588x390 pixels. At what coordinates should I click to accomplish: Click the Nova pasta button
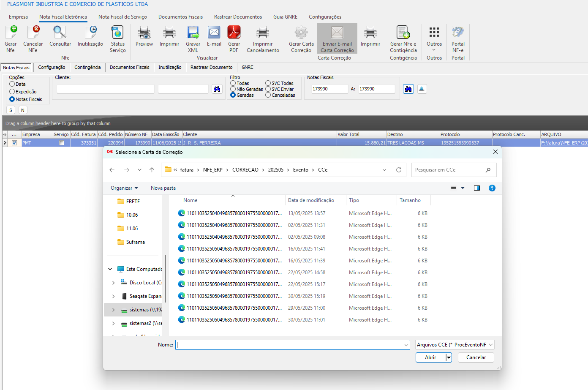(x=163, y=188)
